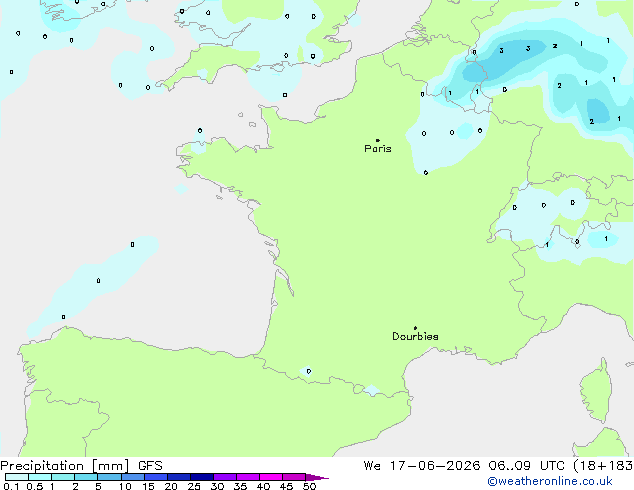
Task: Click the Dourbies city label
Action: click(415, 336)
